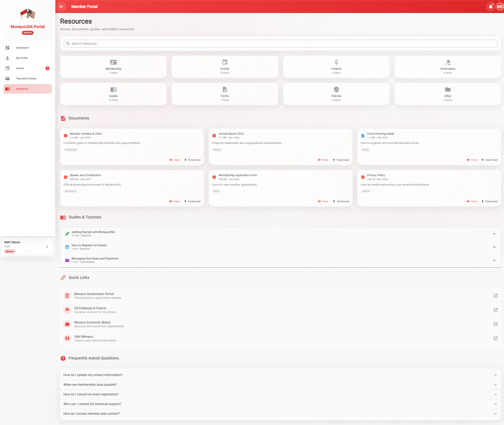Open external link for Monaco Government Portal
504x425 pixels.
pos(496,296)
